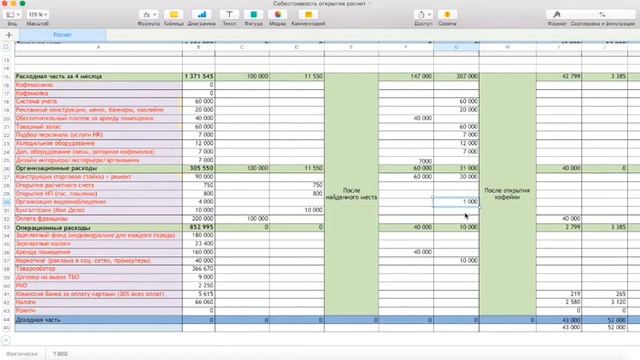Click 'Организационные расходы' header cell

coord(98,168)
